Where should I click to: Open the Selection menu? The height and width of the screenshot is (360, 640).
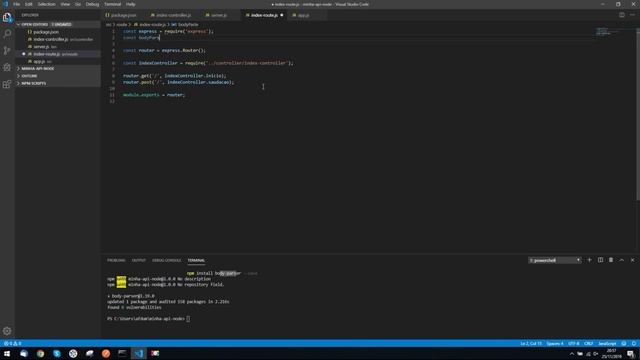[47, 4]
